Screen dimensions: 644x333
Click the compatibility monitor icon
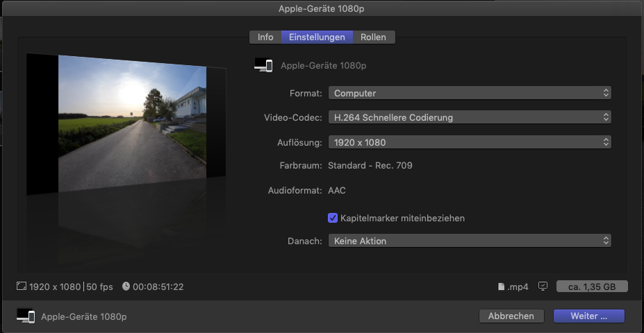pos(543,286)
